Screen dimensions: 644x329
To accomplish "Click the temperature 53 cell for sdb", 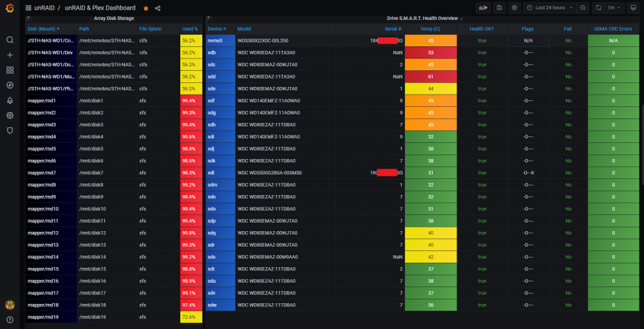I will [x=431, y=53].
